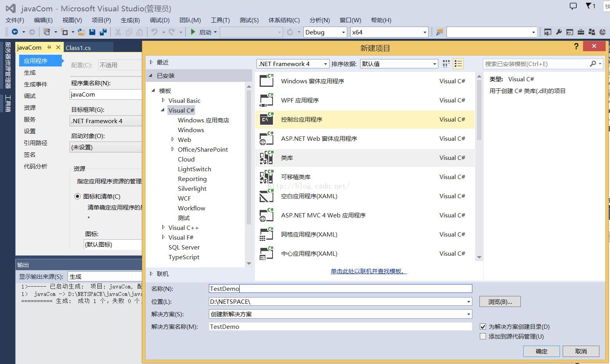Open the 引用路径 properties tab
Screen dimensions: 610x364
pos(36,143)
